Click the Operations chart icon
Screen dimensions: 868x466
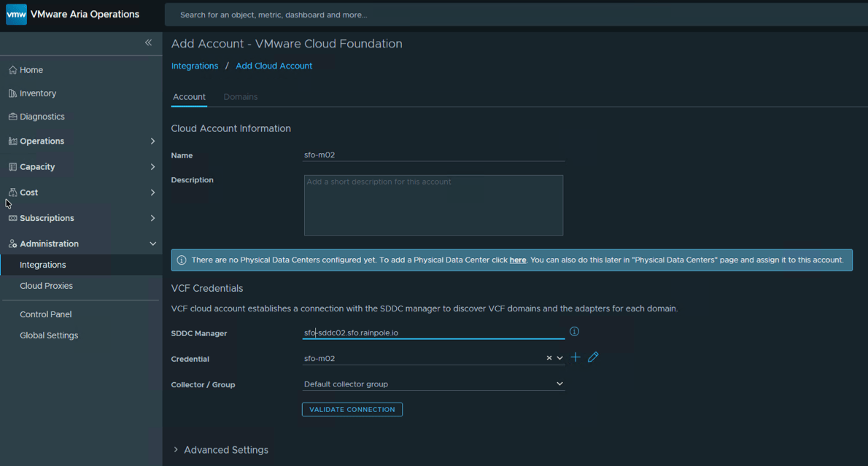coord(12,141)
